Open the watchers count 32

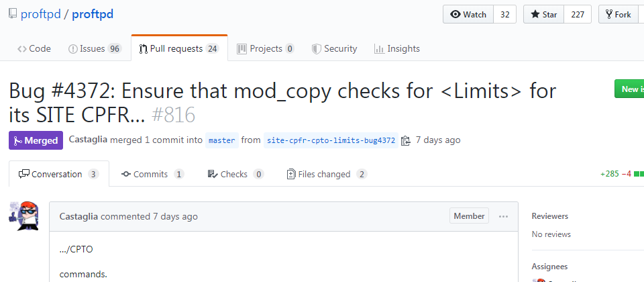(x=504, y=14)
